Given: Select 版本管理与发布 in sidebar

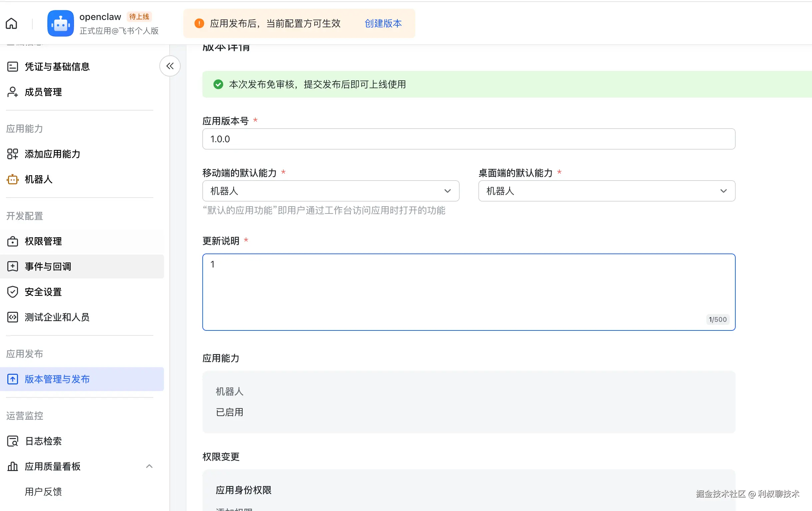Looking at the screenshot, I should click(57, 379).
